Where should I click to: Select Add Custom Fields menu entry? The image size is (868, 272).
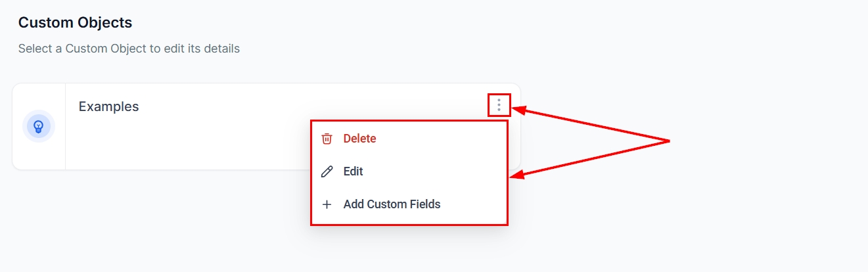(392, 204)
